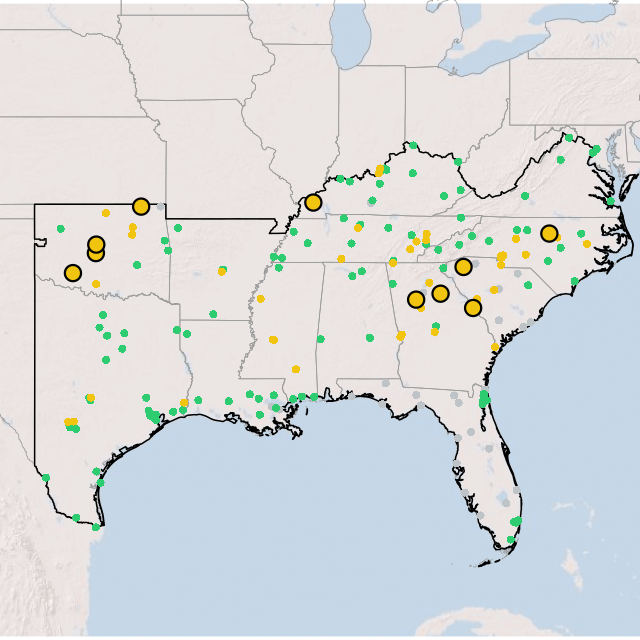
Task: Select the large yellow marker in southwest Oklahoma
Action: [x=73, y=273]
